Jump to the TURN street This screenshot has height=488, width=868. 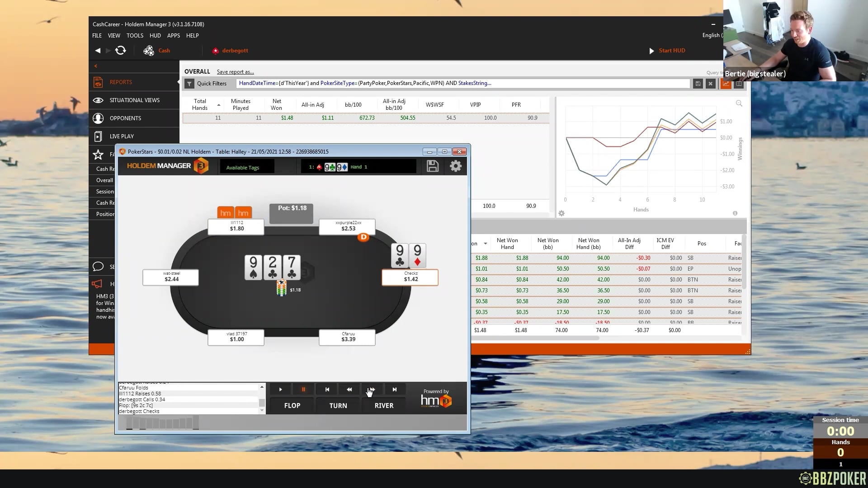pyautogui.click(x=338, y=406)
